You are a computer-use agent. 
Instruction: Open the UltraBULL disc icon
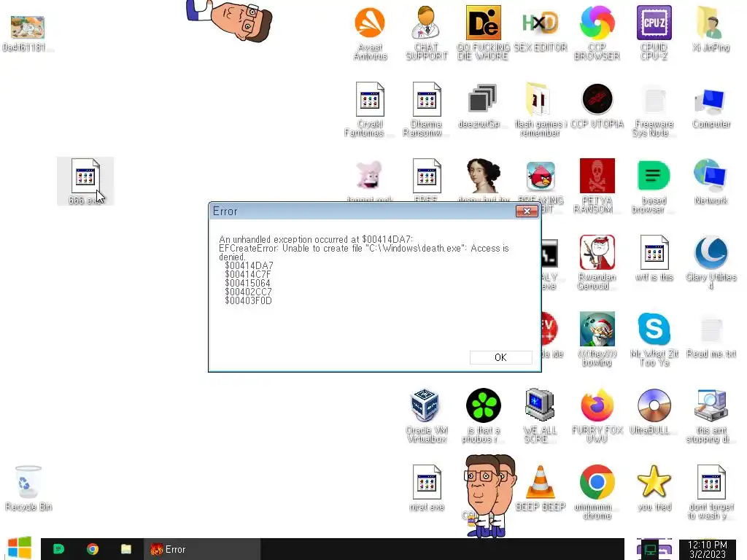pyautogui.click(x=654, y=412)
